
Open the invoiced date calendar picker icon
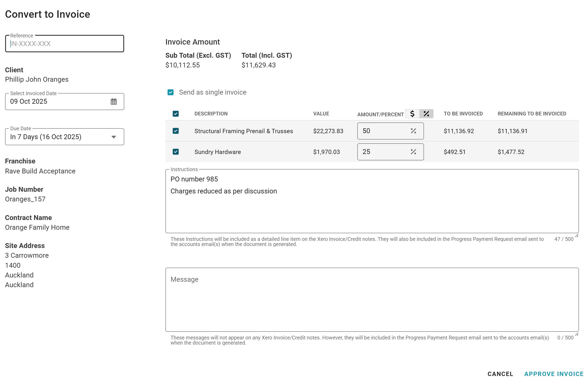pos(114,102)
